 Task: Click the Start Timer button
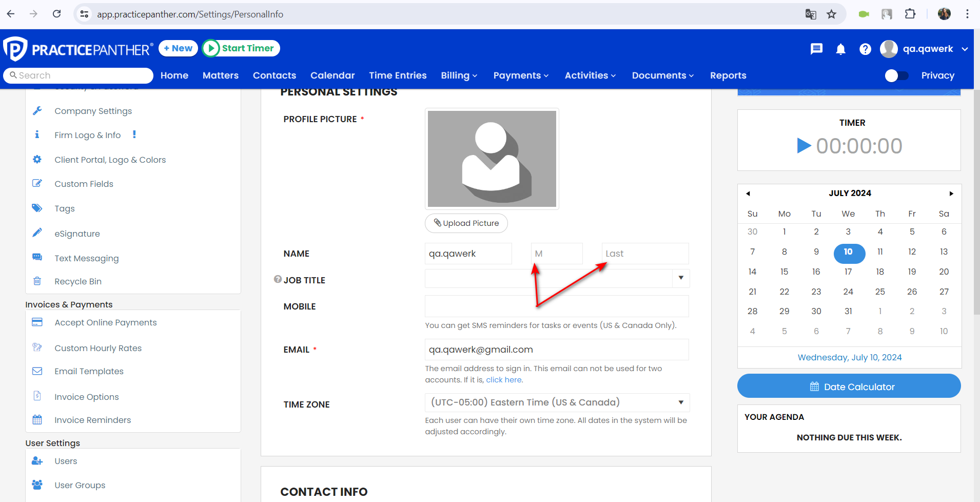pyautogui.click(x=241, y=48)
